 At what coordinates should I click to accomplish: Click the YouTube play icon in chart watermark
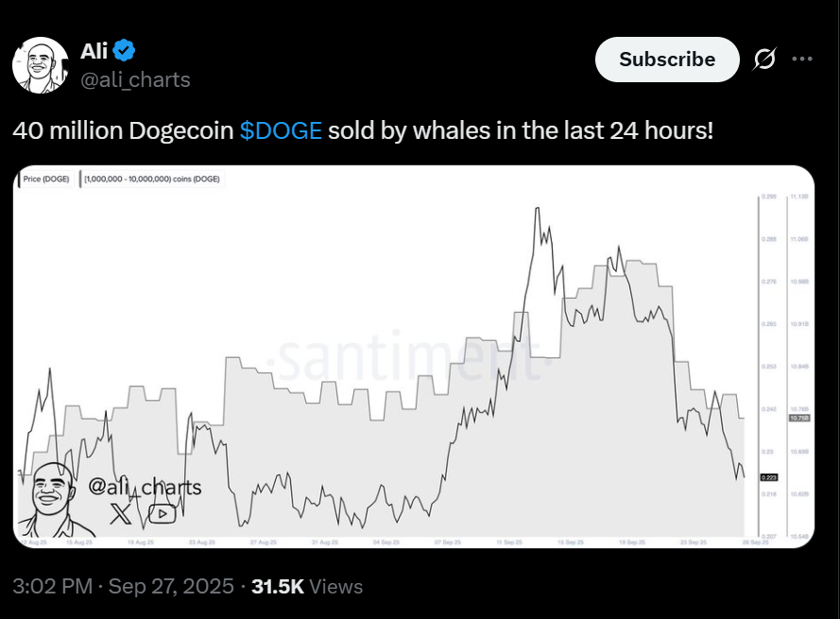(162, 514)
